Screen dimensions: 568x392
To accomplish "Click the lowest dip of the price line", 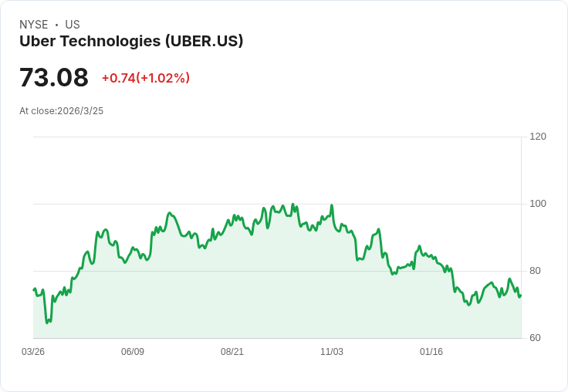I will (47, 322).
